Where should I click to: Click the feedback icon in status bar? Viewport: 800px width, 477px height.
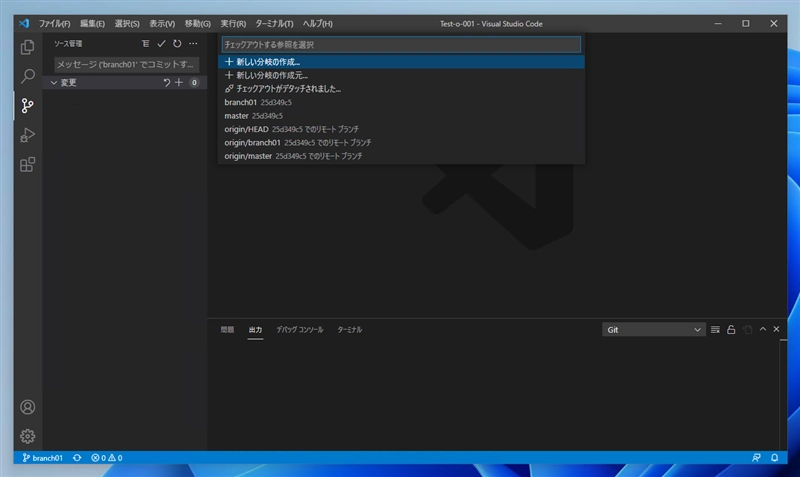pos(756,458)
